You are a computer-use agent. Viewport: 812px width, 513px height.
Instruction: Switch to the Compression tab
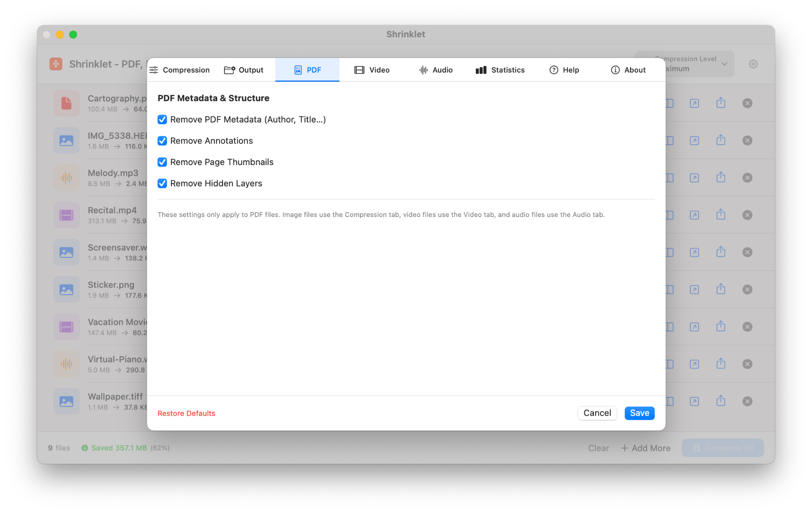(x=179, y=70)
